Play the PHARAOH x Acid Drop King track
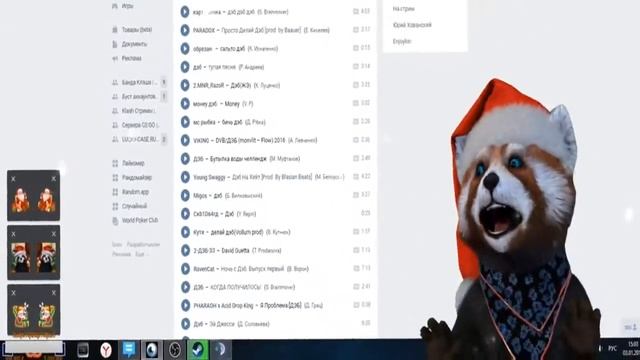 pos(185,306)
